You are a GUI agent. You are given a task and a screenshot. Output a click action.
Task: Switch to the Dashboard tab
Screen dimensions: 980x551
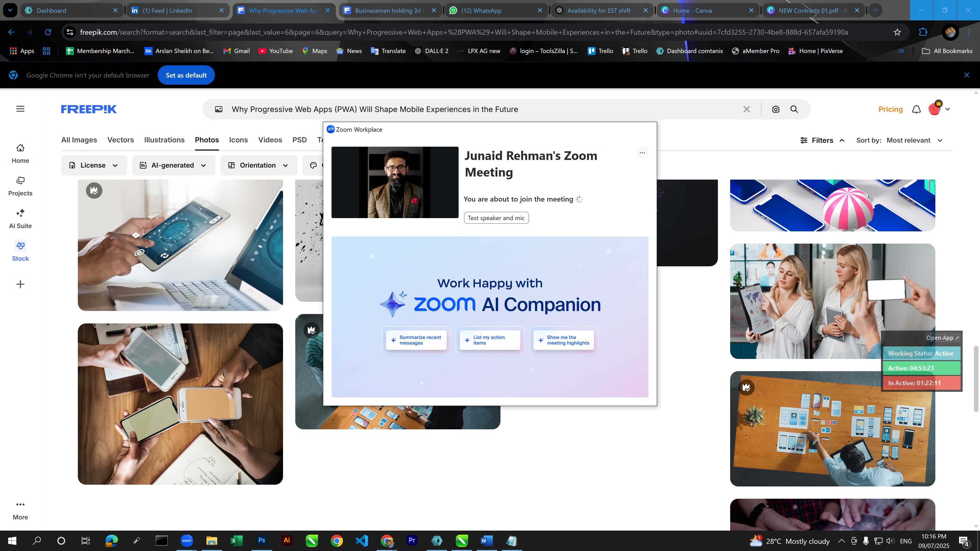[x=71, y=10]
